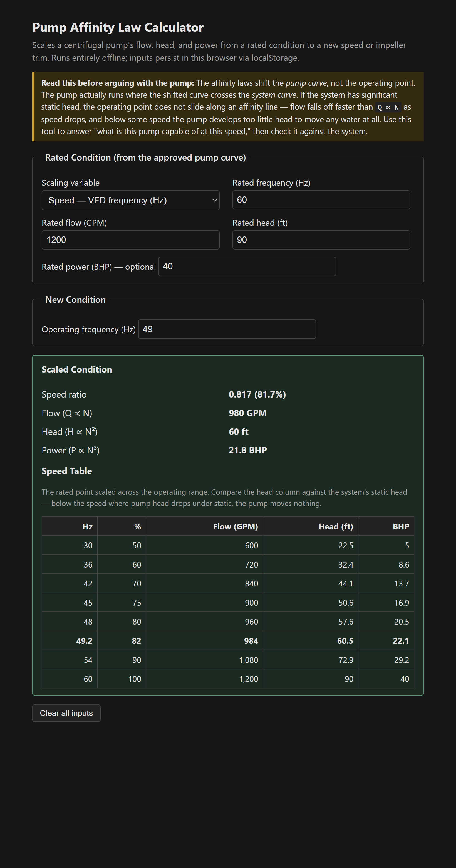Viewport: 456px width, 868px height.
Task: Focus the Rated head (ft) input
Action: (321, 240)
